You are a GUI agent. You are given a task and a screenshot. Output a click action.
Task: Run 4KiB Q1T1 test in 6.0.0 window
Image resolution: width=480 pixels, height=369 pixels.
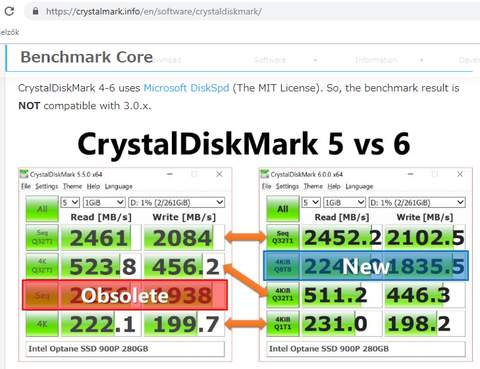tap(283, 324)
